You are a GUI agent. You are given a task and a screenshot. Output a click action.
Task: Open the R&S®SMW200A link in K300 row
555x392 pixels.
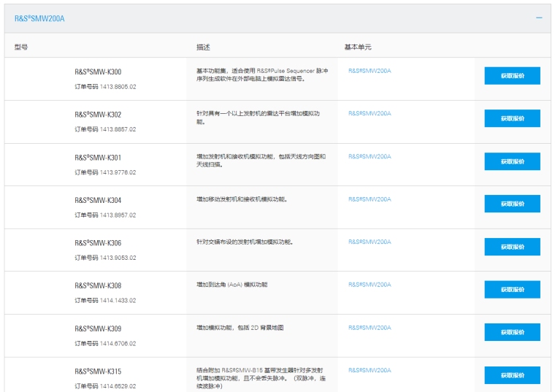[x=370, y=71]
